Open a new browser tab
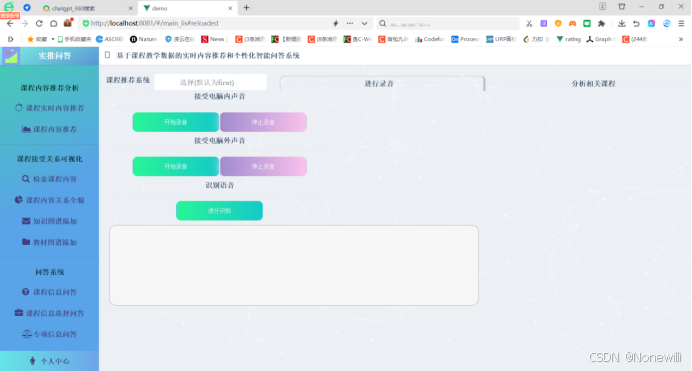692x371 pixels. (x=246, y=7)
